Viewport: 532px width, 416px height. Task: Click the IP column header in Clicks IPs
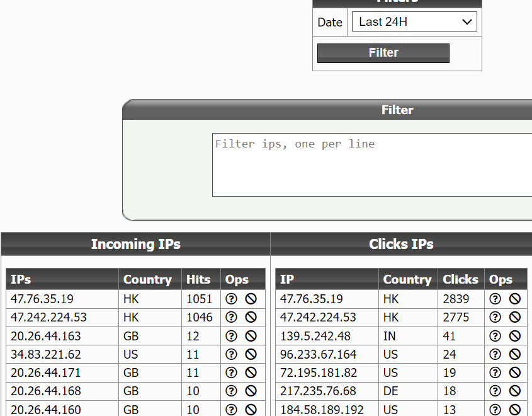click(327, 279)
